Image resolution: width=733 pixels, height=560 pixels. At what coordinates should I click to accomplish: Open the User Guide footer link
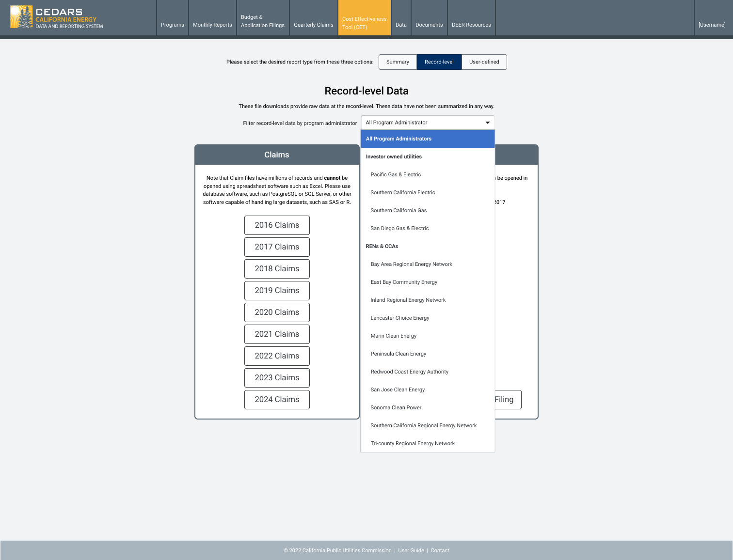(411, 551)
